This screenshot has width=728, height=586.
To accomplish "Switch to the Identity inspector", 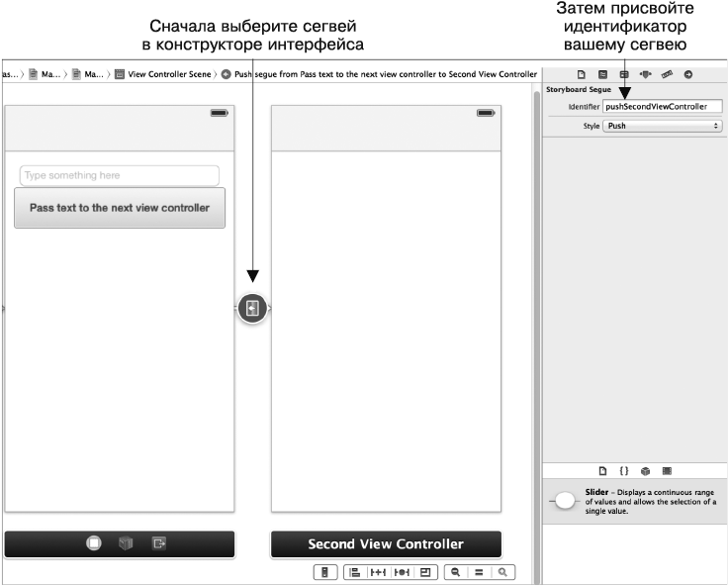I will [x=623, y=74].
